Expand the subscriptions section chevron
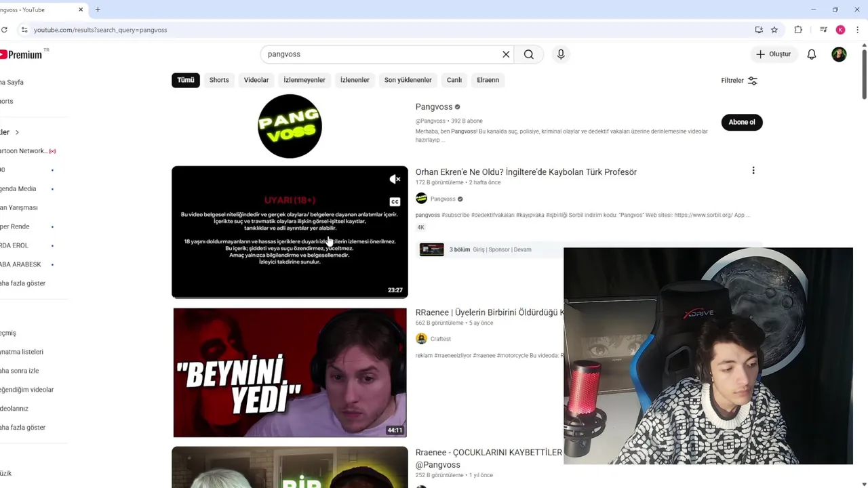The width and height of the screenshot is (868, 488). click(17, 132)
